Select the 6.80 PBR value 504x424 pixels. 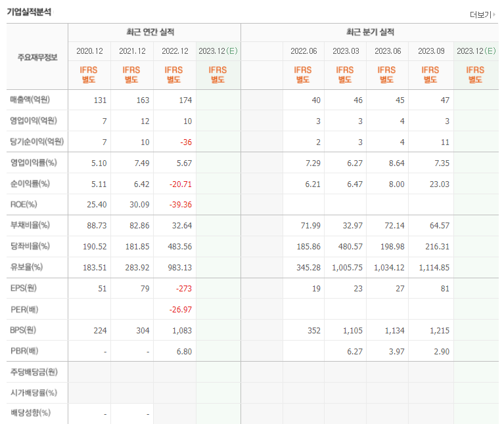(x=184, y=352)
